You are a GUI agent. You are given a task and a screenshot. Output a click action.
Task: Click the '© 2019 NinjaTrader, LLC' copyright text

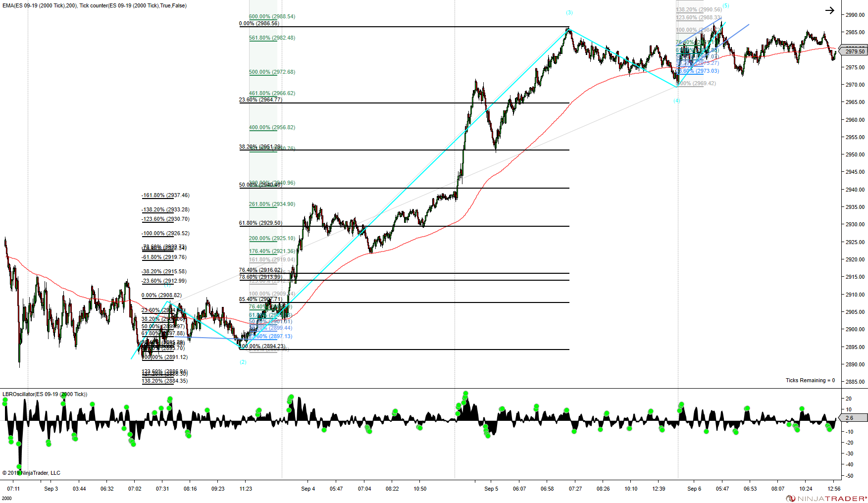(x=31, y=473)
